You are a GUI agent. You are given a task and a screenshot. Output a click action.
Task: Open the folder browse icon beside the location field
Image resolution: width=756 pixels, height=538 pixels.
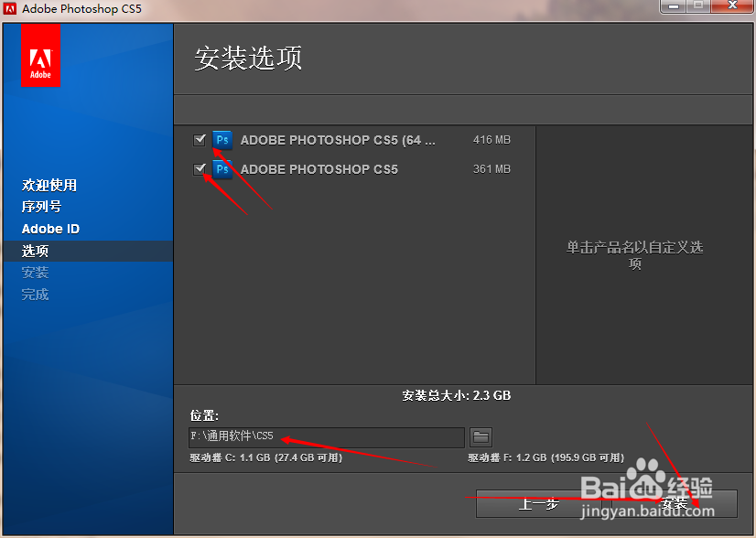click(481, 437)
